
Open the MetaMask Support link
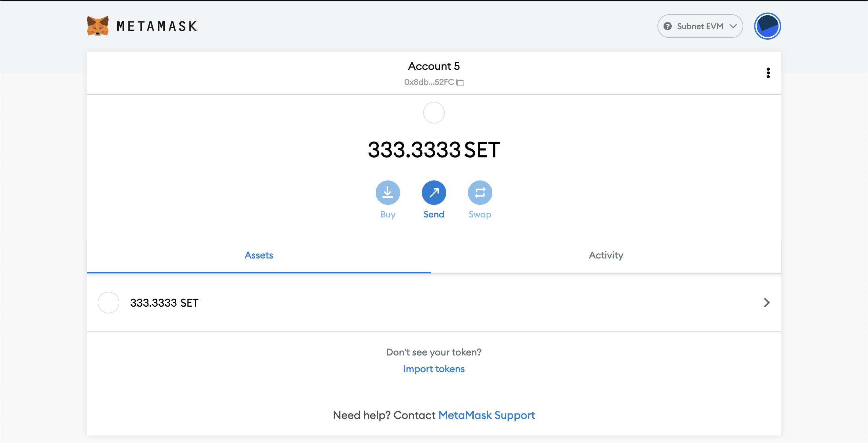(x=487, y=415)
